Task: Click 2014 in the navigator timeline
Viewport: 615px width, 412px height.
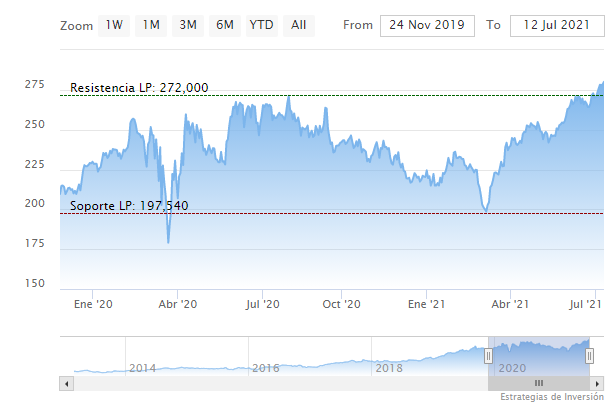Action: 142,368
